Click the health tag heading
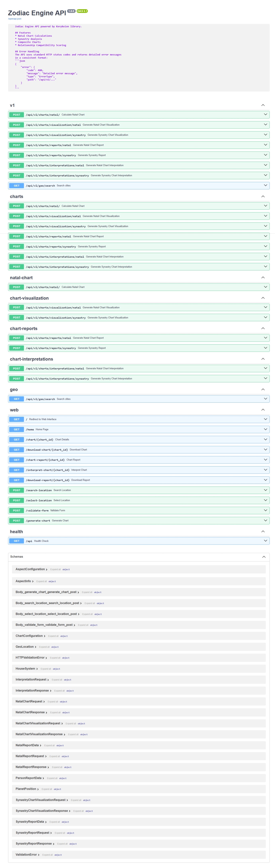The width and height of the screenshot is (275, 868). pos(17,531)
